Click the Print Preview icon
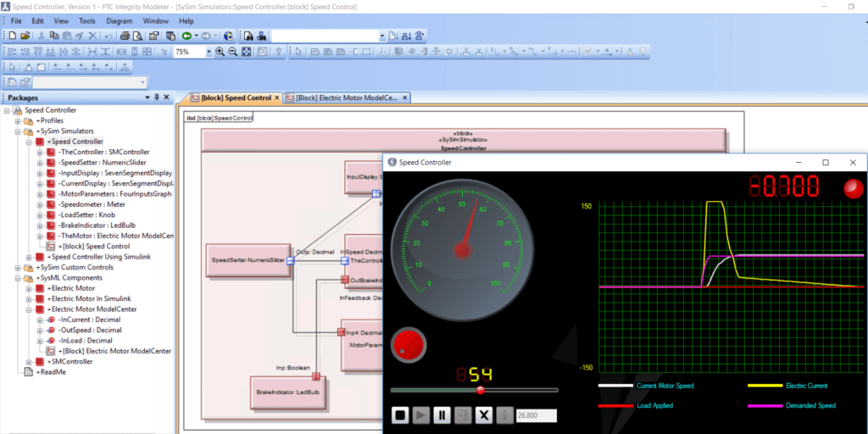 coord(137,36)
